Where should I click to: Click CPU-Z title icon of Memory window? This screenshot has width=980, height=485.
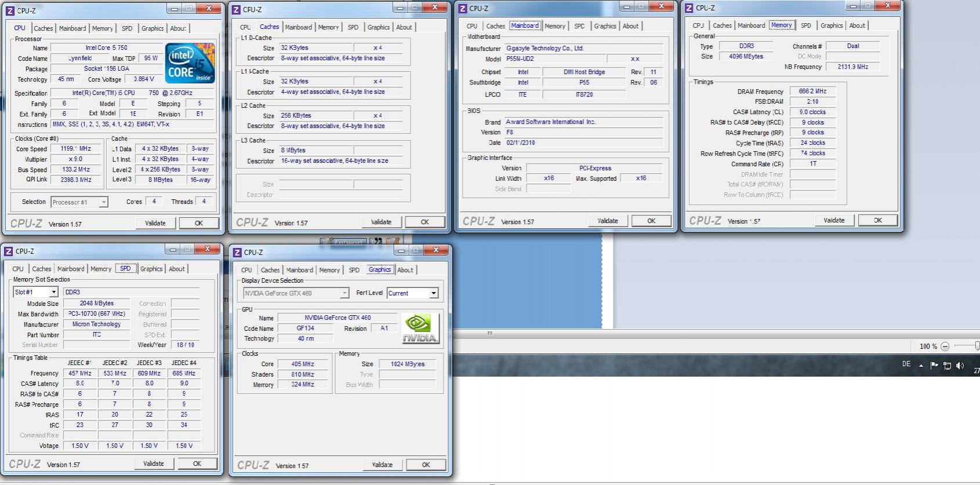(689, 8)
